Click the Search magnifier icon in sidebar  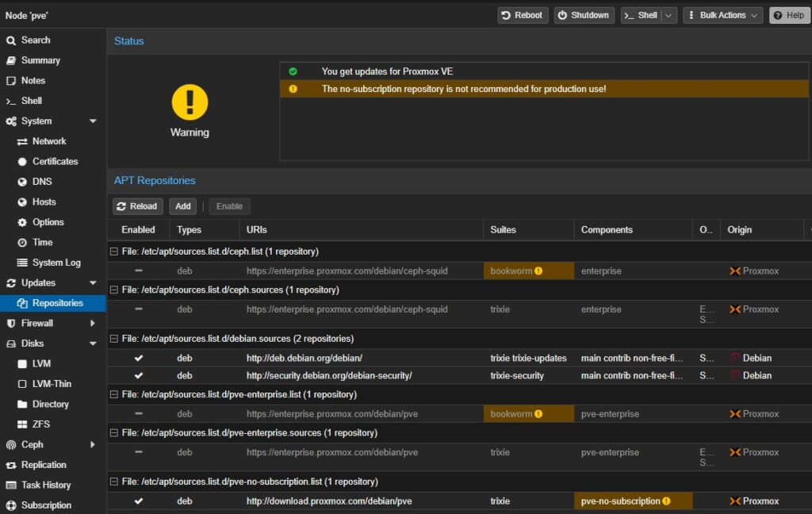(x=11, y=40)
